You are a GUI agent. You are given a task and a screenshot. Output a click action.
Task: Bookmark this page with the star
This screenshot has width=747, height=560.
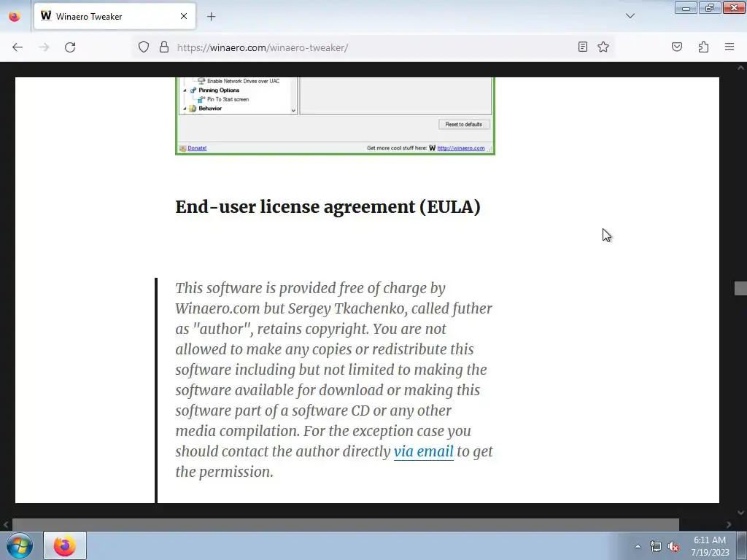click(x=603, y=47)
